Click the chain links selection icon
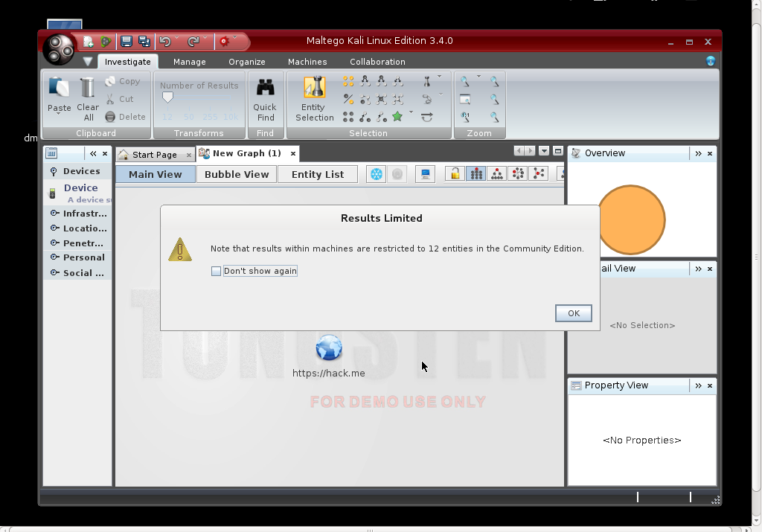 tap(426, 99)
